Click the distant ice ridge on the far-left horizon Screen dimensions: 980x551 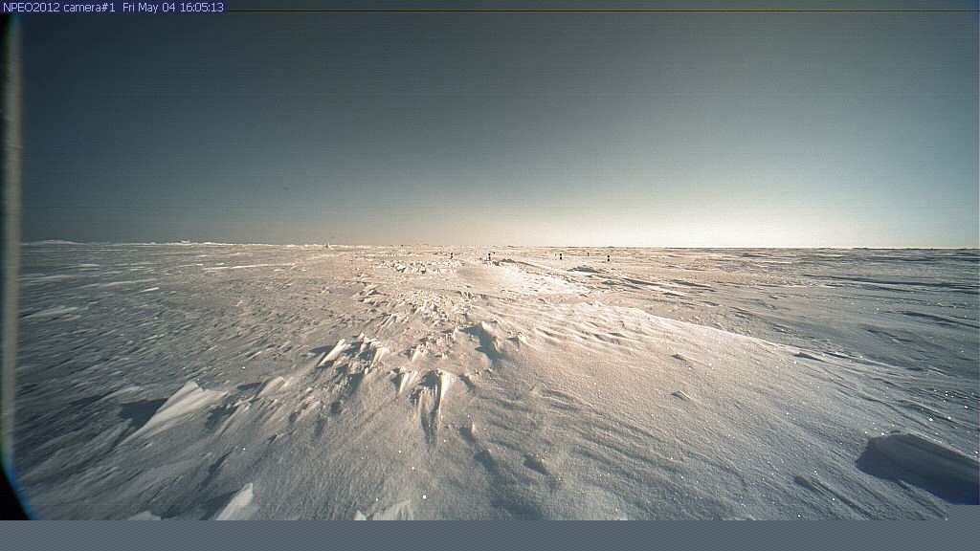tap(53, 242)
